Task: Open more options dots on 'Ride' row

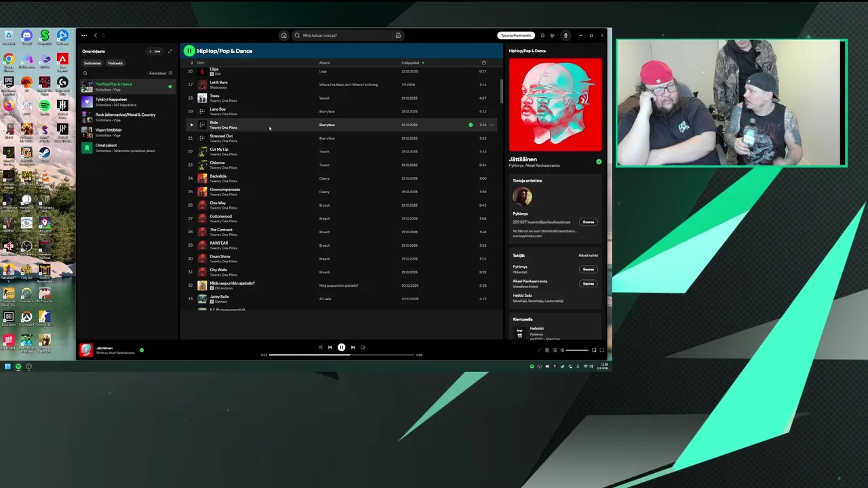Action: coord(492,125)
